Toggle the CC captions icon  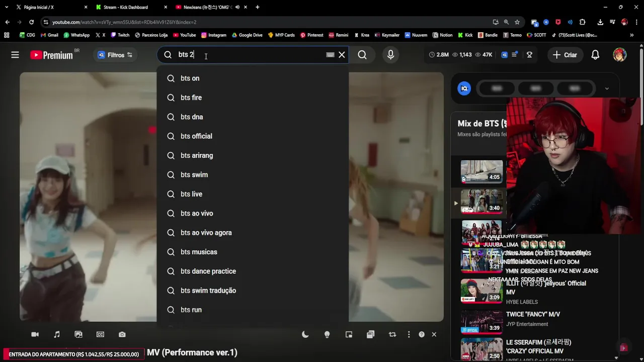pyautogui.click(x=100, y=334)
